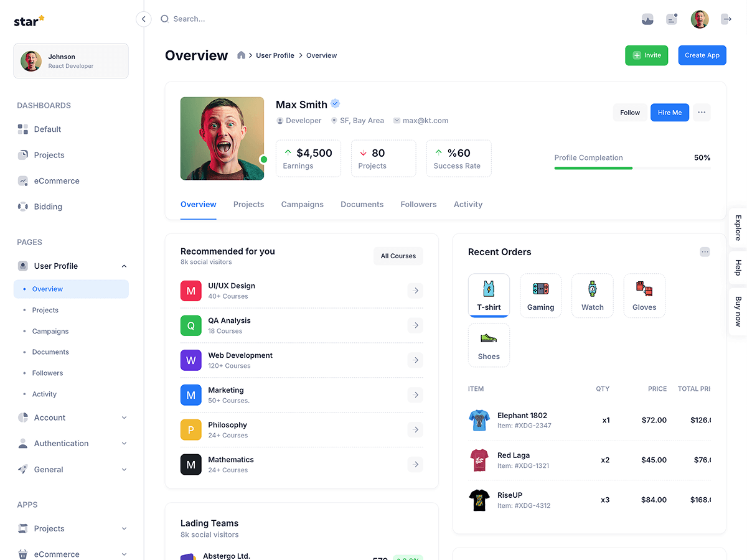Open the Campaigns tab on the profile

[302, 204]
